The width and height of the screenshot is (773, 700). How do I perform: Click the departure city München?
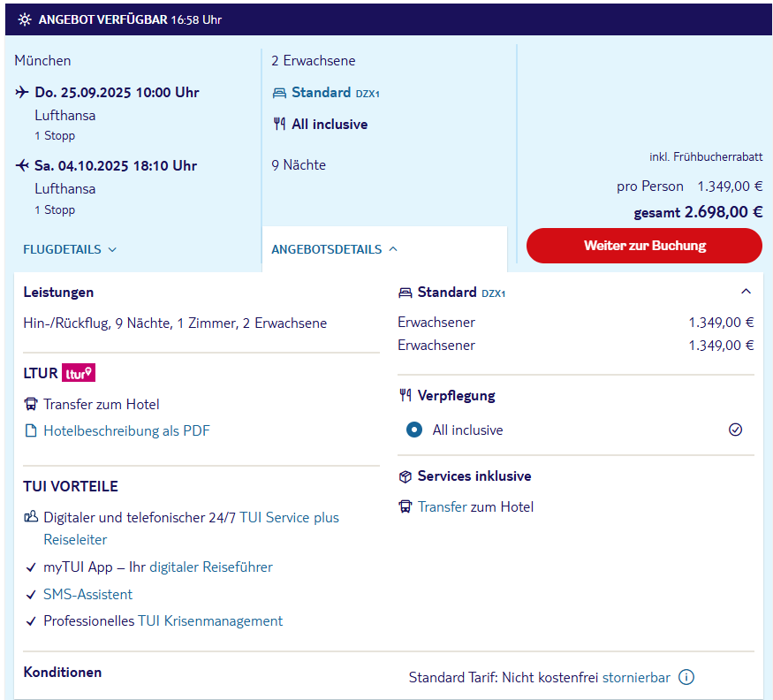click(43, 60)
